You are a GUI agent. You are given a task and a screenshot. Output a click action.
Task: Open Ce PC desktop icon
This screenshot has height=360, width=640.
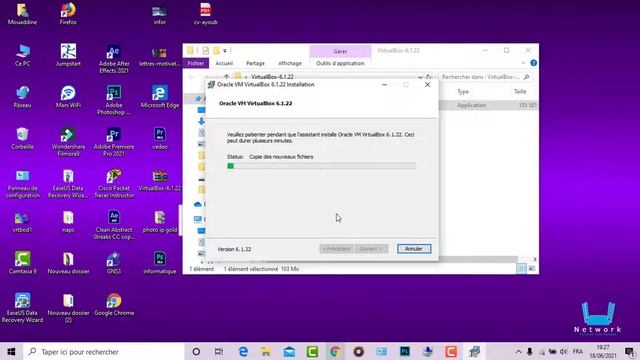(22, 55)
